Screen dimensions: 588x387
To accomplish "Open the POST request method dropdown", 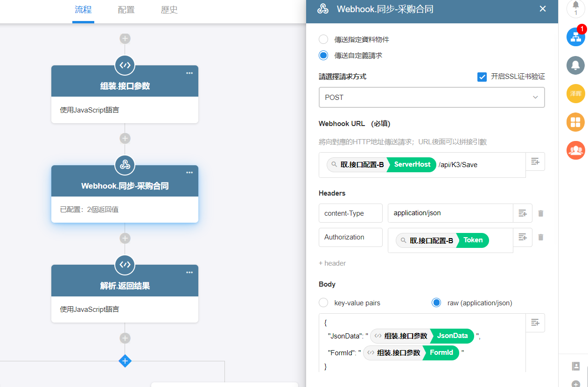I will pyautogui.click(x=432, y=98).
